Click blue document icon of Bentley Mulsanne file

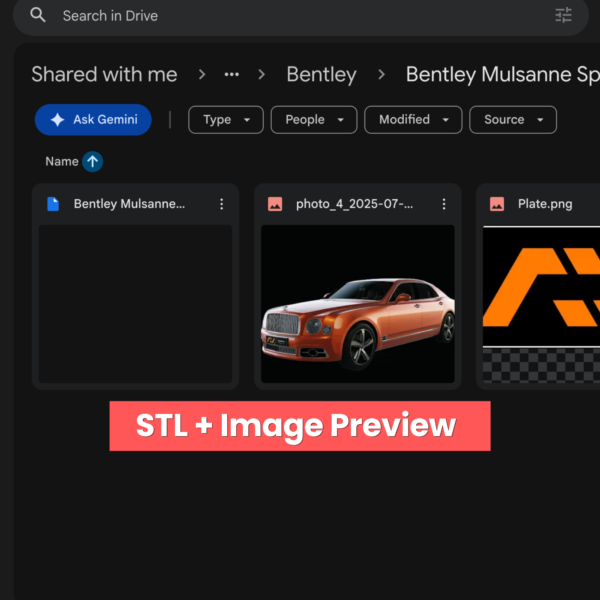[53, 204]
